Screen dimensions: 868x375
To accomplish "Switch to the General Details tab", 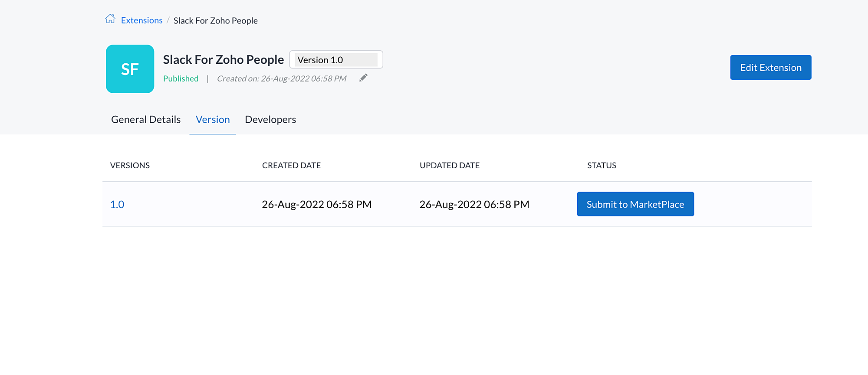I will [146, 120].
